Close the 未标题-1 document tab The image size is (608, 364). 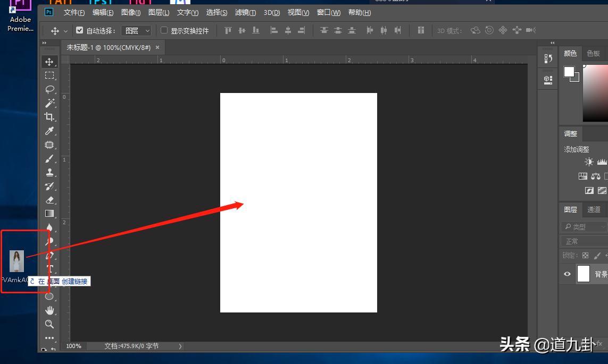click(x=157, y=47)
